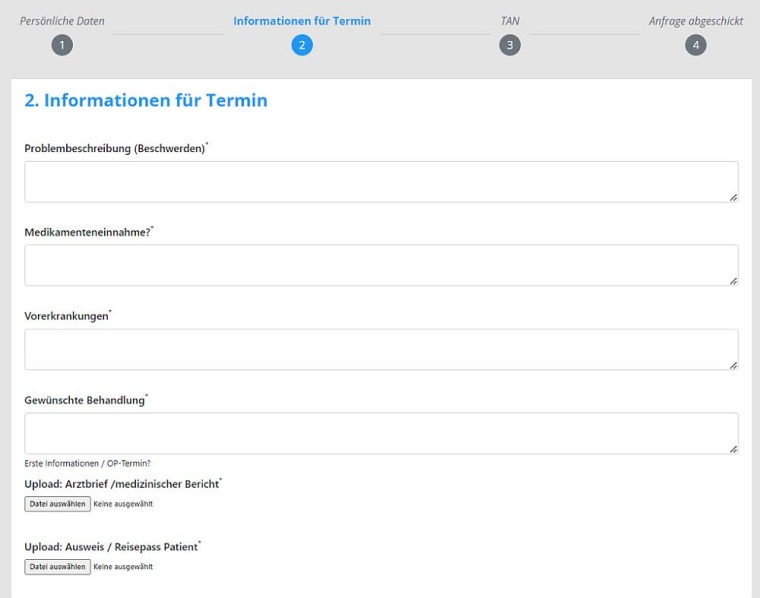The width and height of the screenshot is (760, 598).
Task: Choose file for Ausweis / Reisepass Patient
Action: (58, 567)
